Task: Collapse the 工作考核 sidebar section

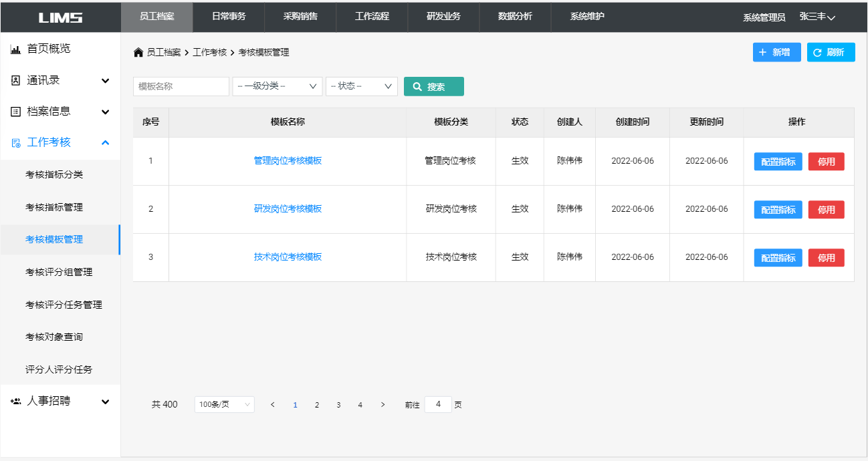Action: [x=105, y=143]
